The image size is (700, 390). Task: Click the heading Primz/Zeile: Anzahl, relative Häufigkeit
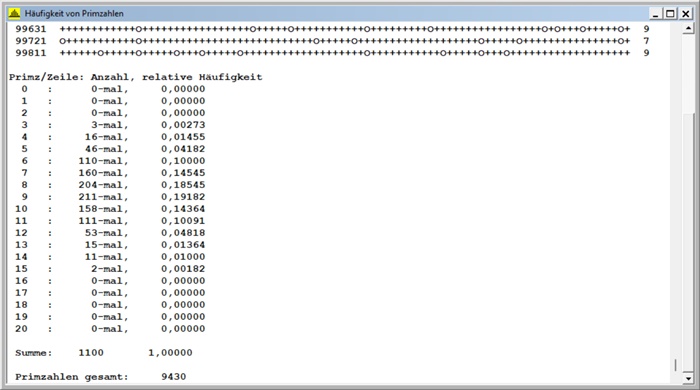(136, 77)
